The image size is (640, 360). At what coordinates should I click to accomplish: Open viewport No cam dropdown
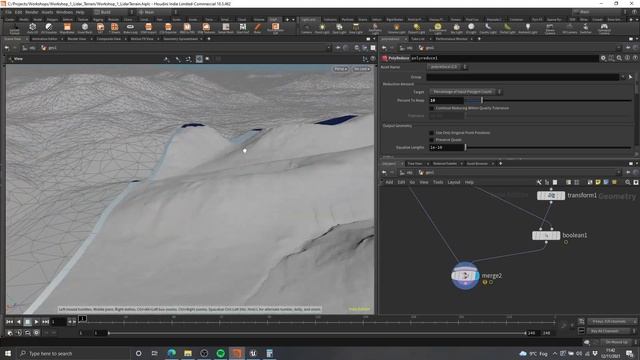(362, 69)
